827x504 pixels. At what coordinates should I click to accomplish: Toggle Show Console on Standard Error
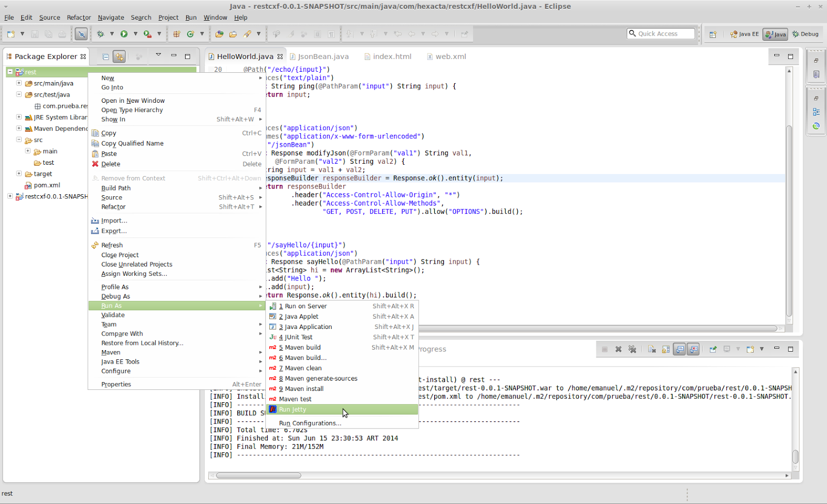pos(693,349)
